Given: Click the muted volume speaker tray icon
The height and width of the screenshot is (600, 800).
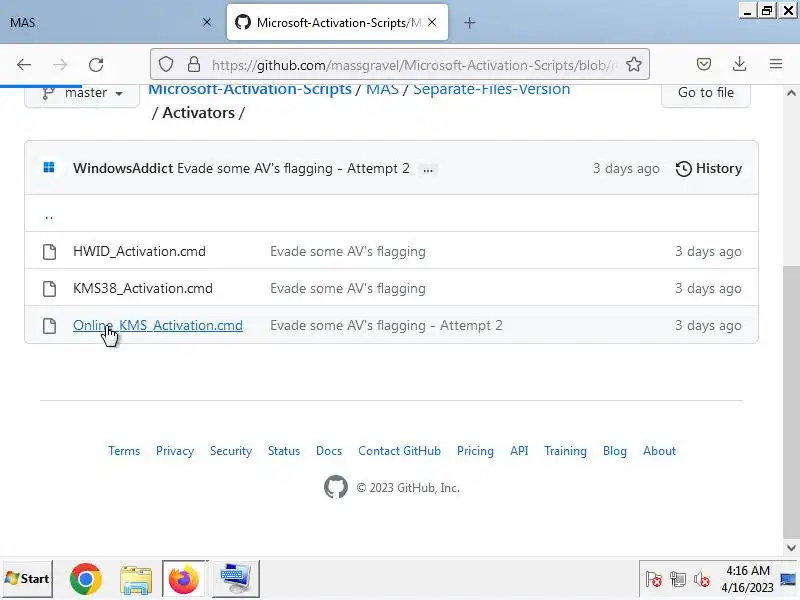Looking at the screenshot, I should click(702, 580).
